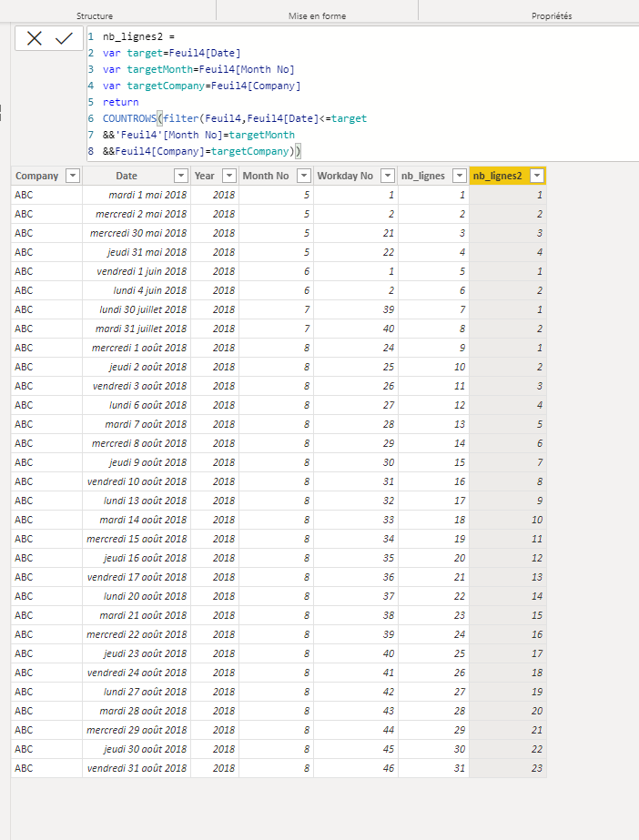Select date cell 'vendredi 1 juin 2018'

click(137, 271)
